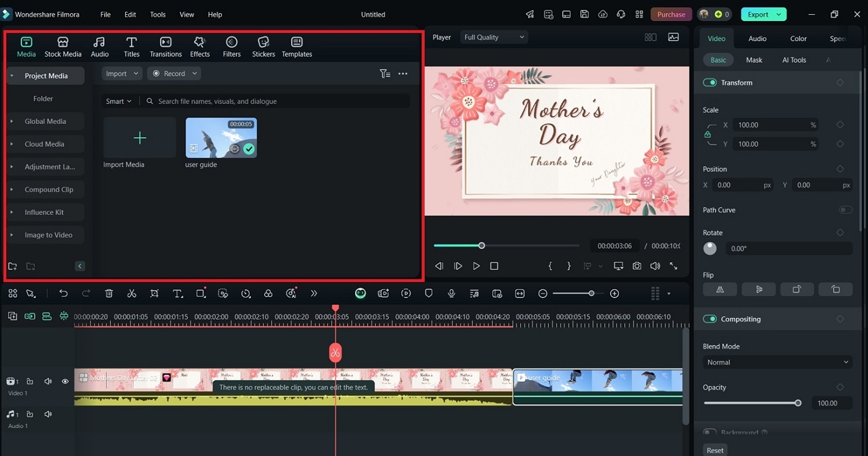Click the Purchase button
868x456 pixels.
(671, 14)
